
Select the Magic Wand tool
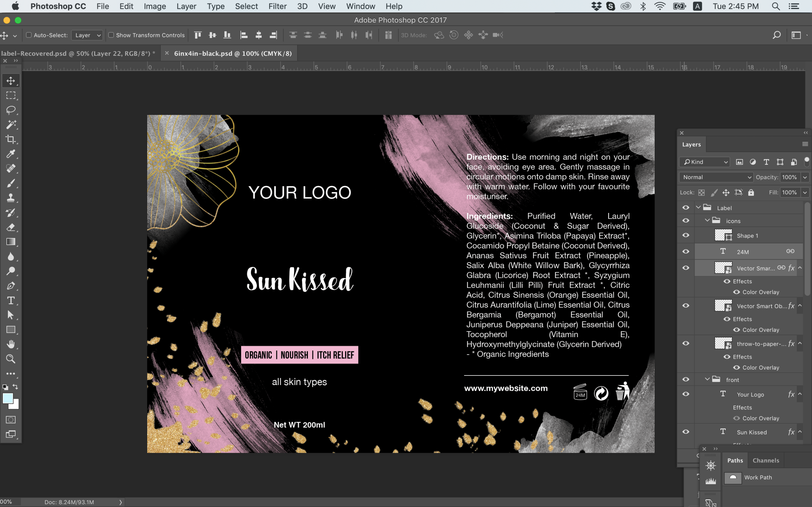pyautogui.click(x=11, y=125)
